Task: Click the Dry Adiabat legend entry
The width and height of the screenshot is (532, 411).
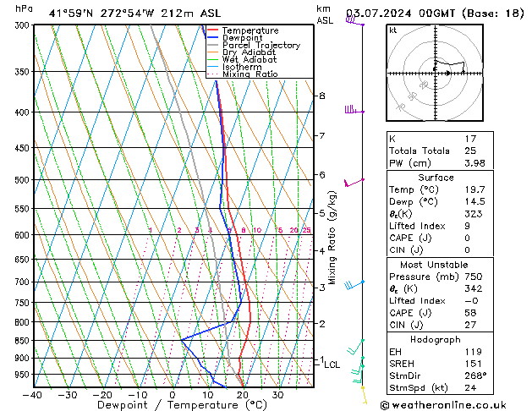Action: [x=241, y=52]
